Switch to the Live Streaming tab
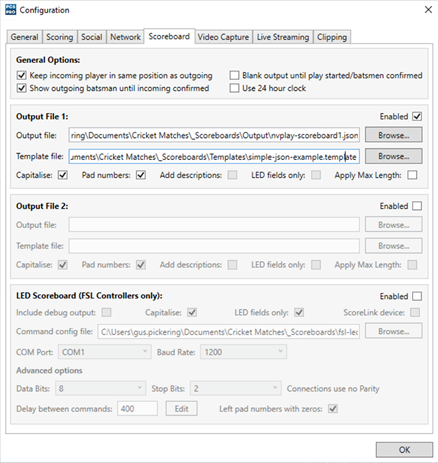438x463 pixels. [283, 37]
